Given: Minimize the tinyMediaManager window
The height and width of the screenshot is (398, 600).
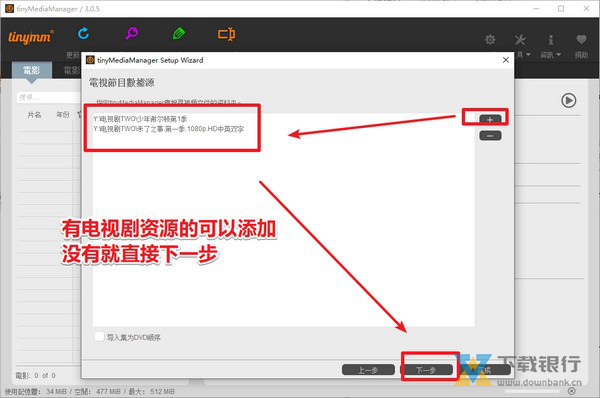Looking at the screenshot, I should click(x=536, y=8).
